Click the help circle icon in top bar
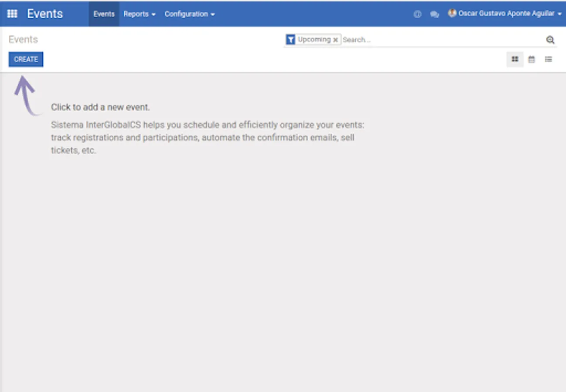 [417, 14]
